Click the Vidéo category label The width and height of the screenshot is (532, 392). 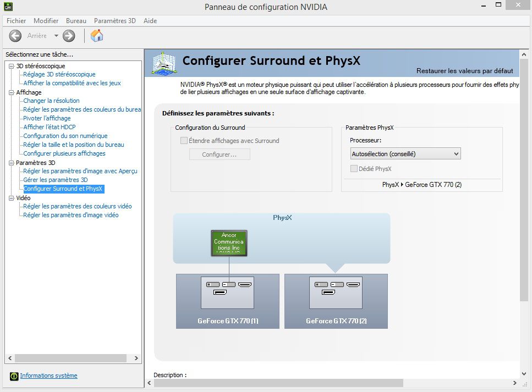click(x=23, y=198)
